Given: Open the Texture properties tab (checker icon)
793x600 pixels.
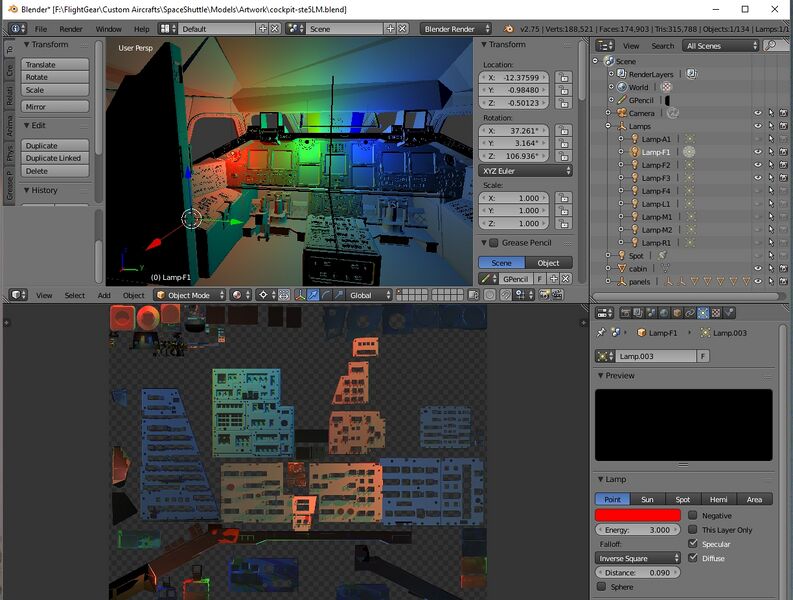Looking at the screenshot, I should [716, 313].
